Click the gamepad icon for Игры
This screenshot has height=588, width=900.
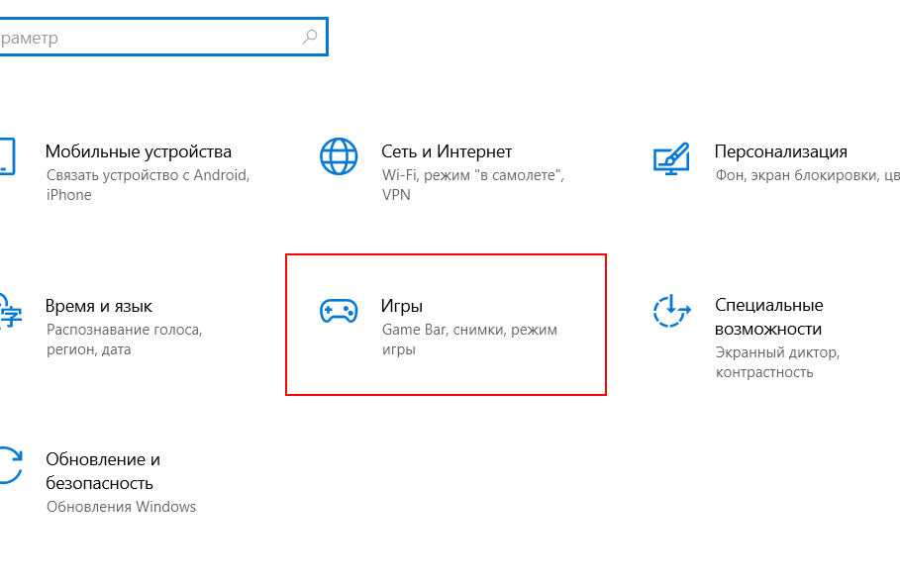point(339,311)
